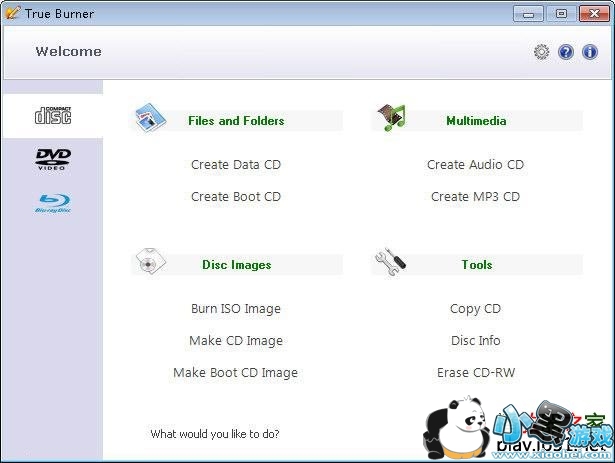Start Create MP3 CD
615x463 pixels.
[x=475, y=196]
